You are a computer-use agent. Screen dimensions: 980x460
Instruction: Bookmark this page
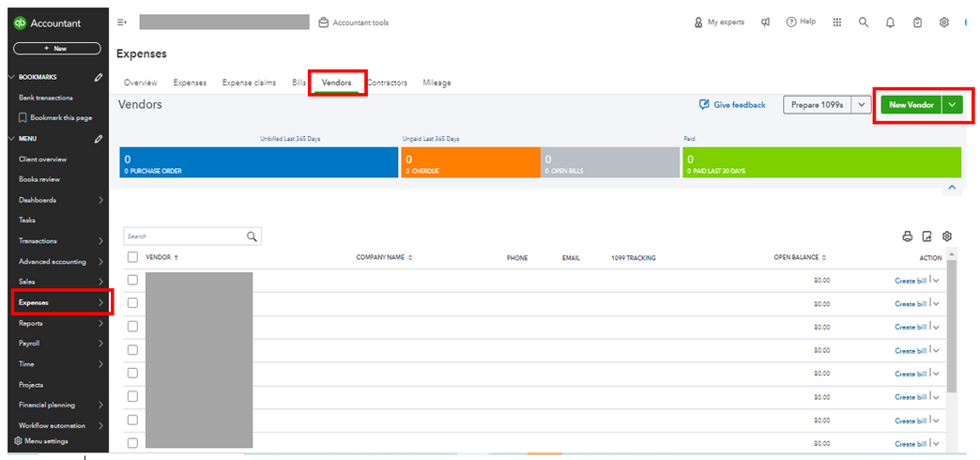tap(55, 117)
